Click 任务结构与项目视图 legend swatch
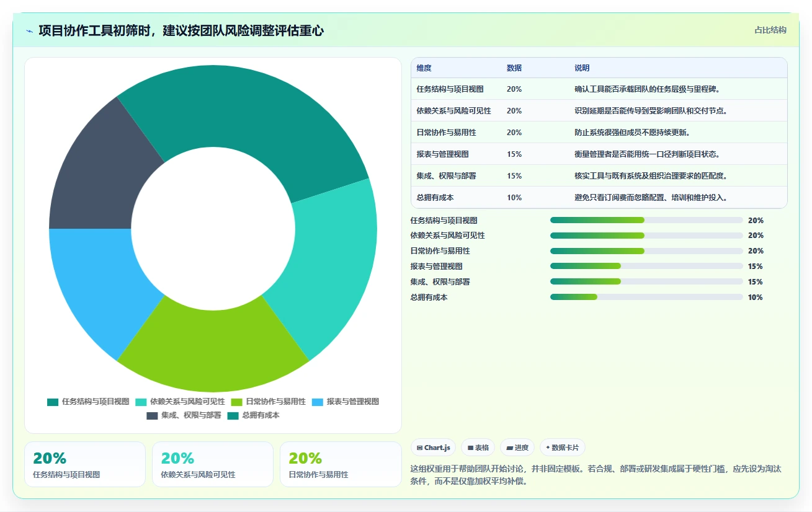The width and height of the screenshot is (812, 512). [x=53, y=402]
